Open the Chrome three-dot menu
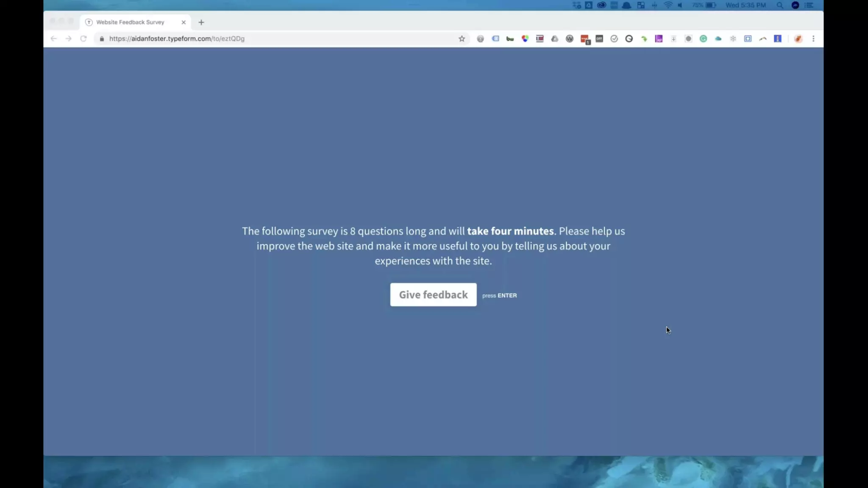Screen dimensions: 868x488 coord(813,39)
